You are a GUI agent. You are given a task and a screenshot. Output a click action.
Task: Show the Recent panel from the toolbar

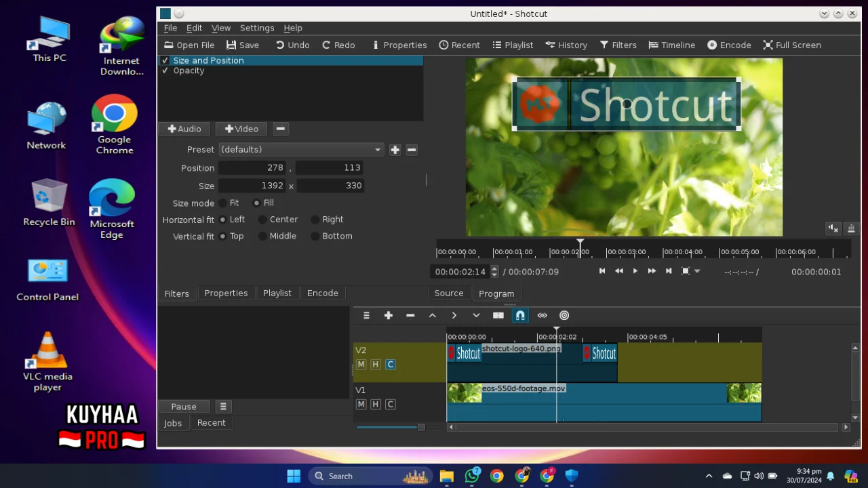click(459, 45)
